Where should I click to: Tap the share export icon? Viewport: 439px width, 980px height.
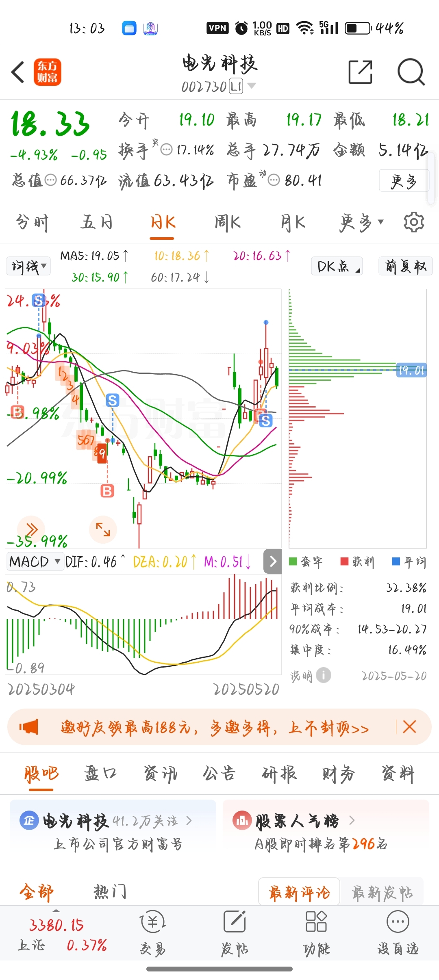tap(361, 72)
